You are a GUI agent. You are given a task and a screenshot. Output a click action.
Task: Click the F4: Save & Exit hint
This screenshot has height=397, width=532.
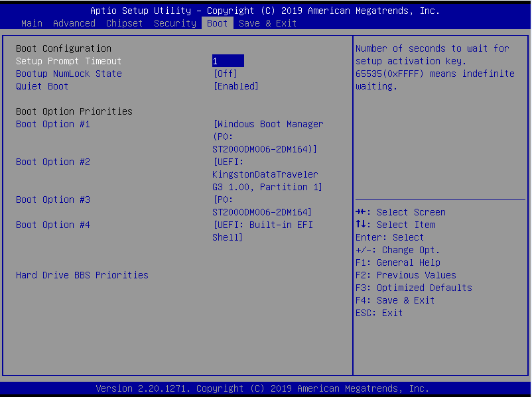(x=395, y=300)
